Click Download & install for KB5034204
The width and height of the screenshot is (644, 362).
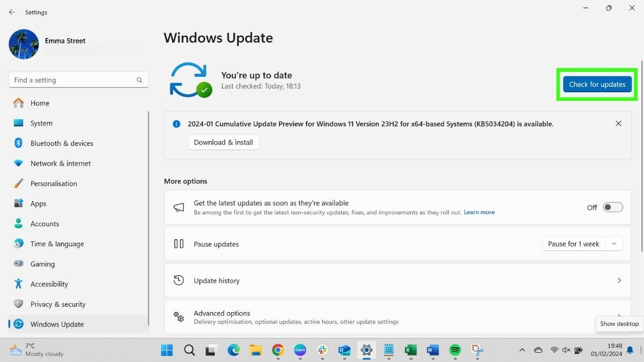[x=223, y=142]
